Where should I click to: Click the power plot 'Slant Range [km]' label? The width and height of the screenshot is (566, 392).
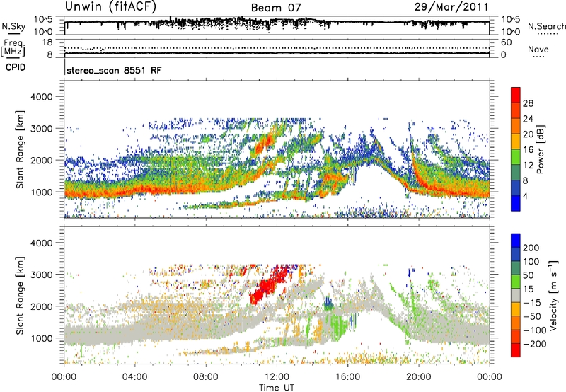click(20, 149)
